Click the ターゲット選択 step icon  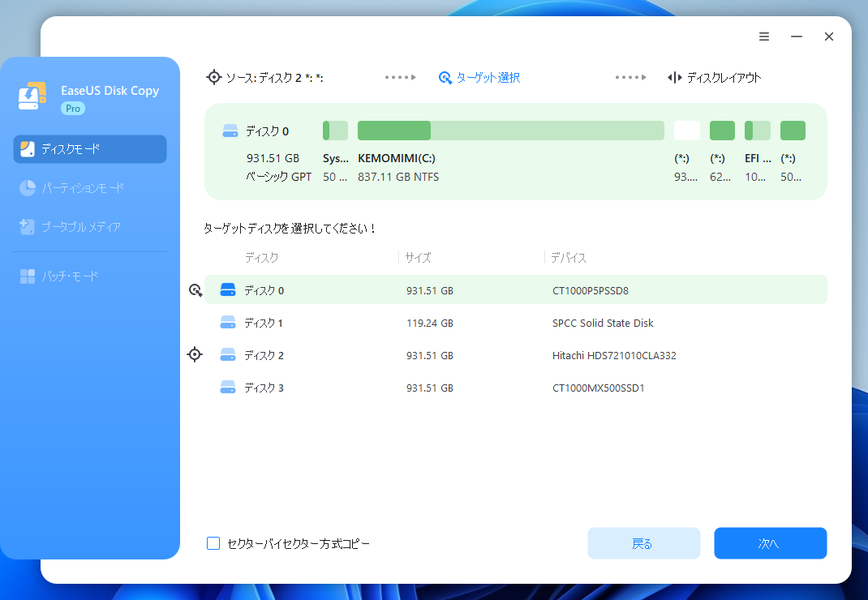coord(445,78)
